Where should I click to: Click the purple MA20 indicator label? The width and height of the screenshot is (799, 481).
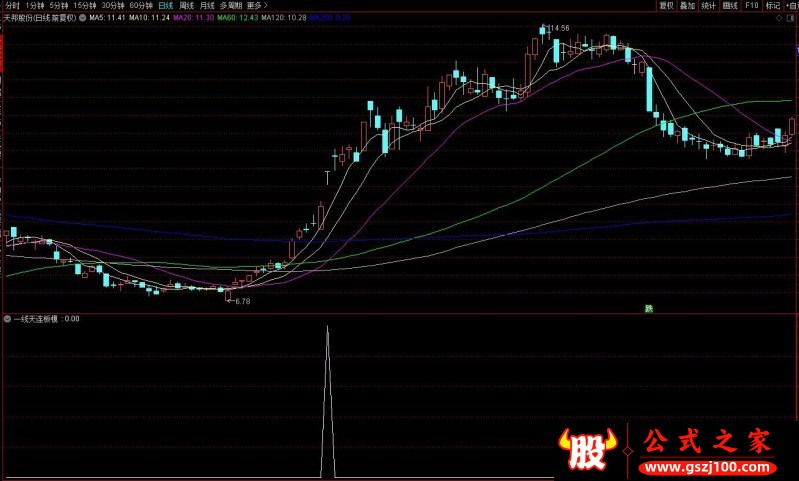tap(186, 18)
